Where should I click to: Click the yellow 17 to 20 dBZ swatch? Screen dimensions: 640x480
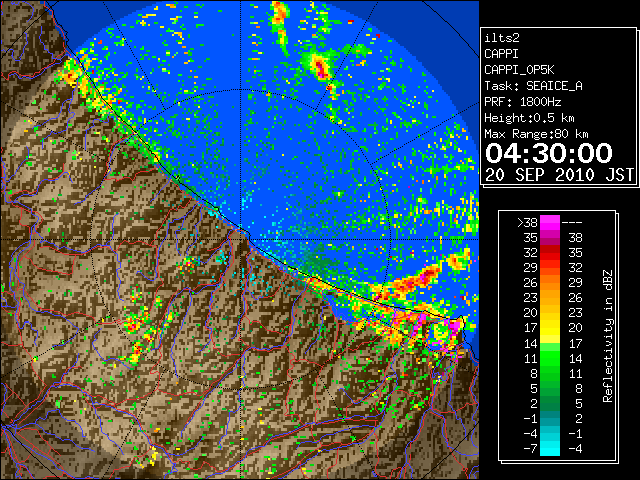(x=550, y=328)
